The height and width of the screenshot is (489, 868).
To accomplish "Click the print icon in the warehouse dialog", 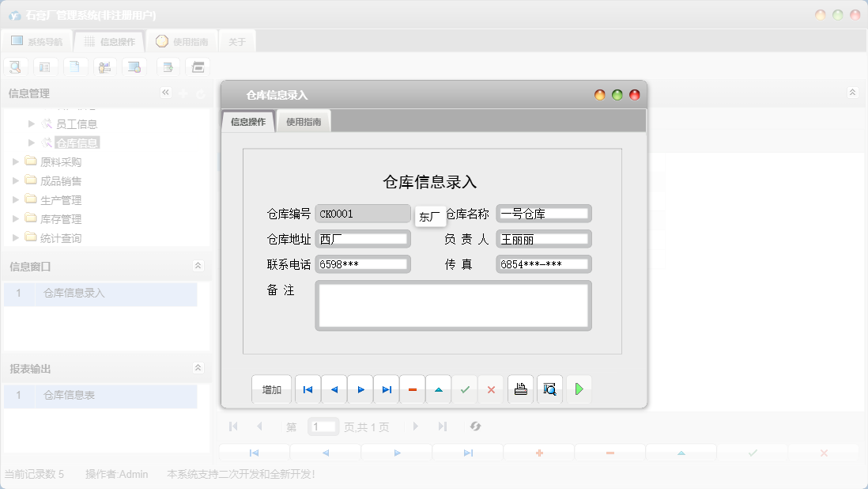I will [x=520, y=389].
